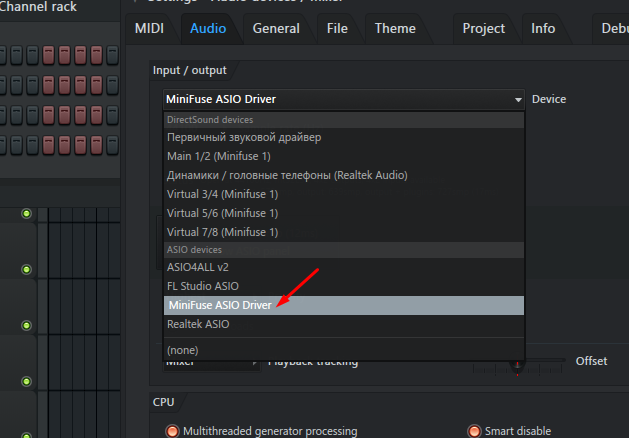
Task: Toggle Multithreaded generator processing
Action: pyautogui.click(x=172, y=431)
